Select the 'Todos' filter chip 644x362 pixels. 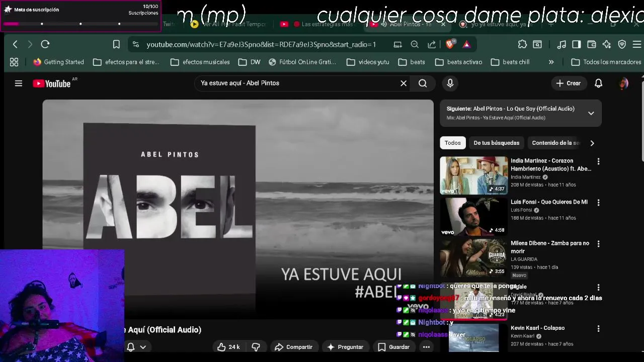(452, 143)
